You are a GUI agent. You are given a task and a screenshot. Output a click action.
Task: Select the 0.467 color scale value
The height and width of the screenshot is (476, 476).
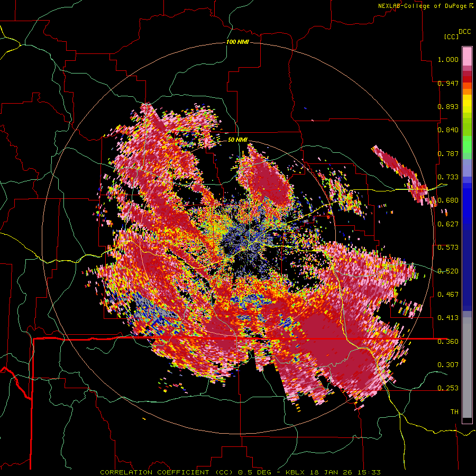point(448,295)
